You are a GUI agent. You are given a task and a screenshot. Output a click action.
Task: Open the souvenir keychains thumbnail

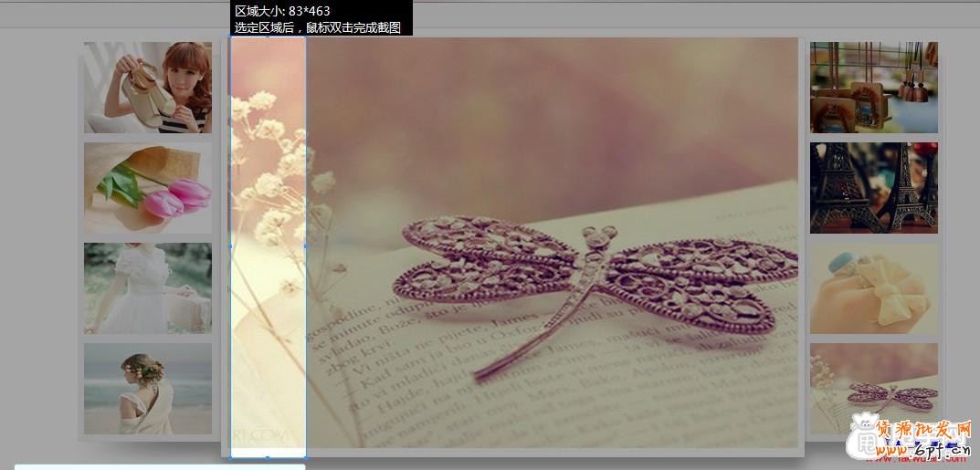(x=873, y=88)
